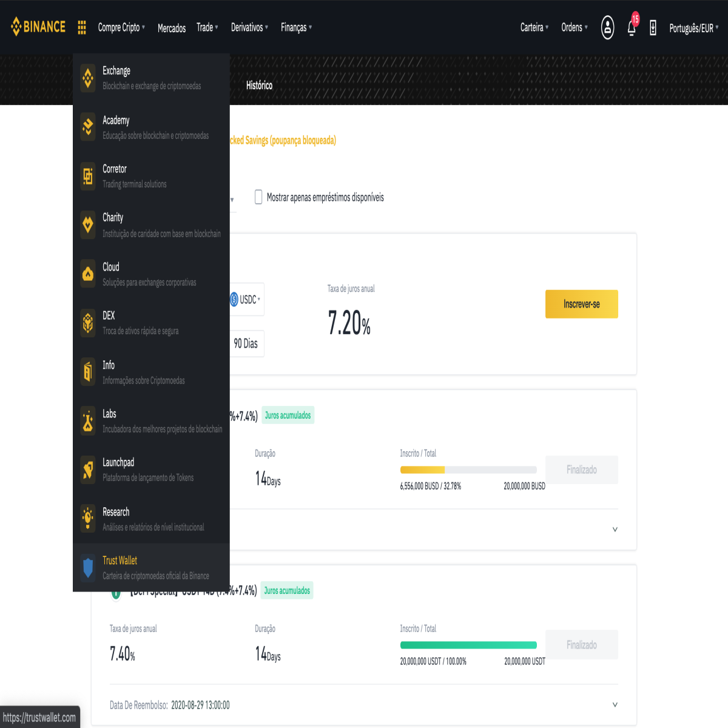Screen dimensions: 728x728
Task: Open the Compre Cripto dropdown
Action: pos(121,27)
